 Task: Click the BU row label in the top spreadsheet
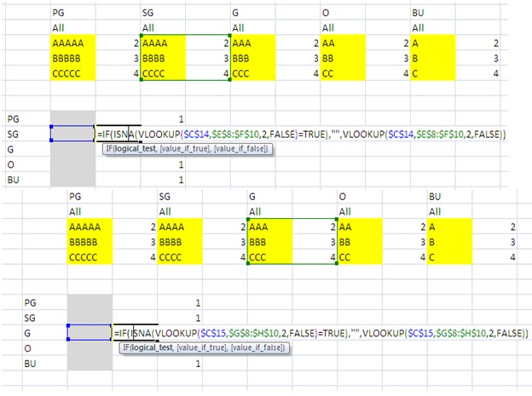click(14, 180)
